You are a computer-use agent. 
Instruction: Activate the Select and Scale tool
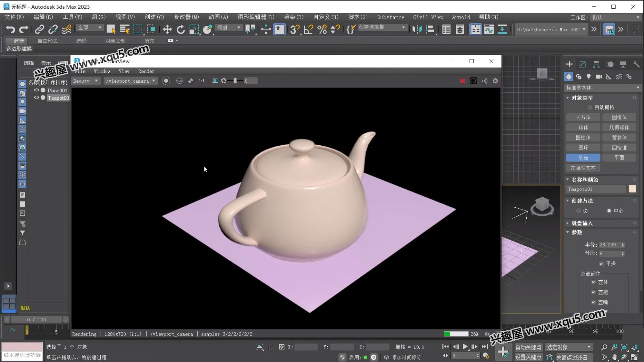coord(194,29)
